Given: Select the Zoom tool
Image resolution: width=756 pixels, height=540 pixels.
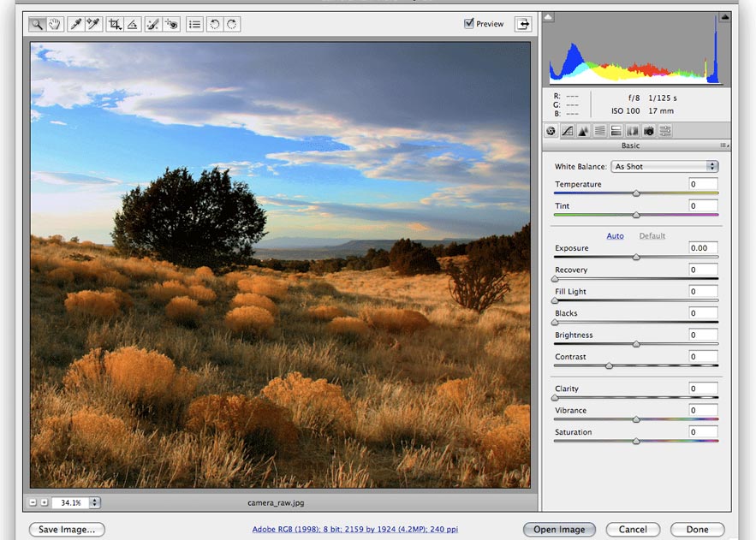Looking at the screenshot, I should coord(37,25).
